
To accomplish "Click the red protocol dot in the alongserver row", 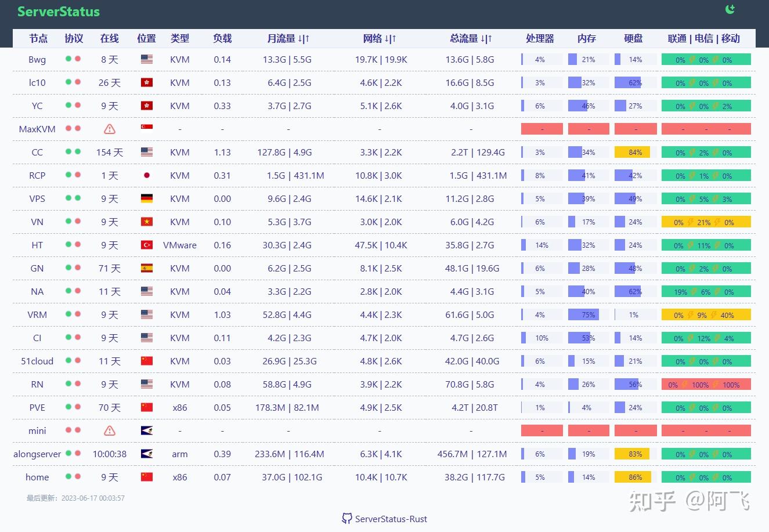I will click(x=78, y=453).
